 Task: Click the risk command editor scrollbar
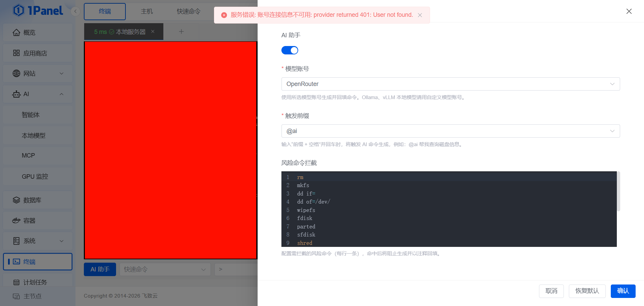click(619, 191)
